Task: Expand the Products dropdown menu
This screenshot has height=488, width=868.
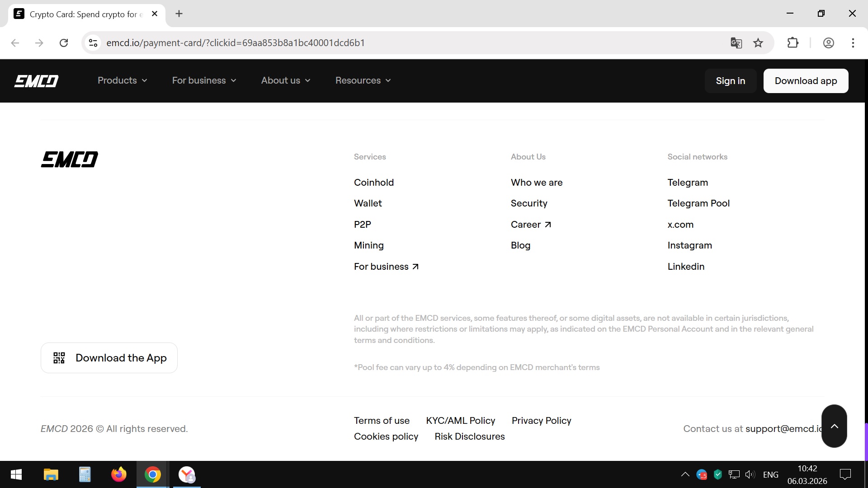Action: point(122,80)
